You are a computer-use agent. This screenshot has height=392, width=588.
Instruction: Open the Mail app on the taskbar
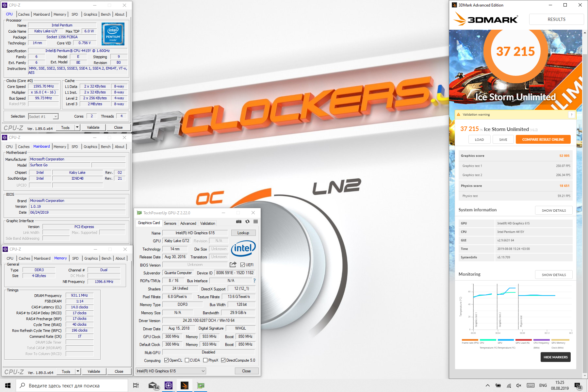tap(153, 386)
